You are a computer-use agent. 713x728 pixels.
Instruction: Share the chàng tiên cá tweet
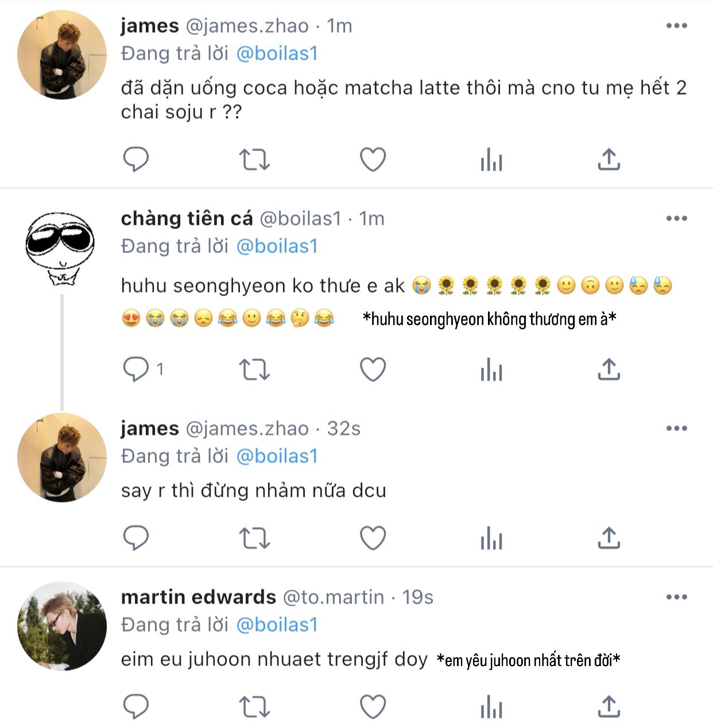609,369
